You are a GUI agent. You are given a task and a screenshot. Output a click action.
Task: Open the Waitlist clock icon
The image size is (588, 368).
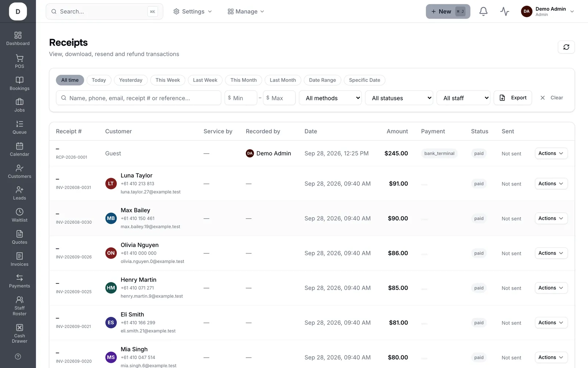tap(19, 212)
